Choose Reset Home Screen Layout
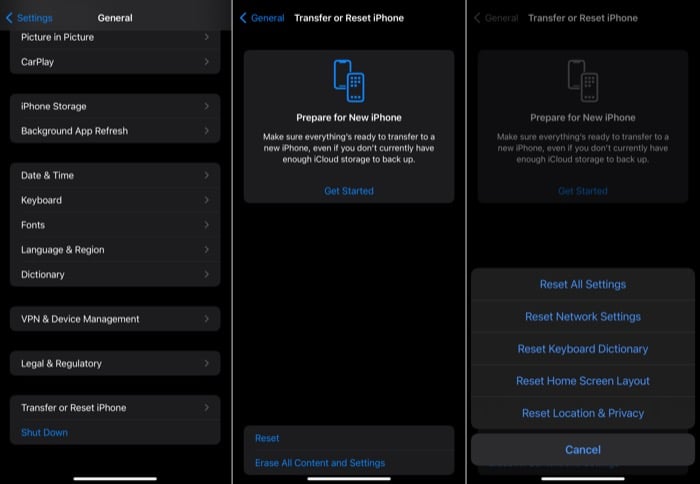This screenshot has height=484, width=700. click(583, 381)
